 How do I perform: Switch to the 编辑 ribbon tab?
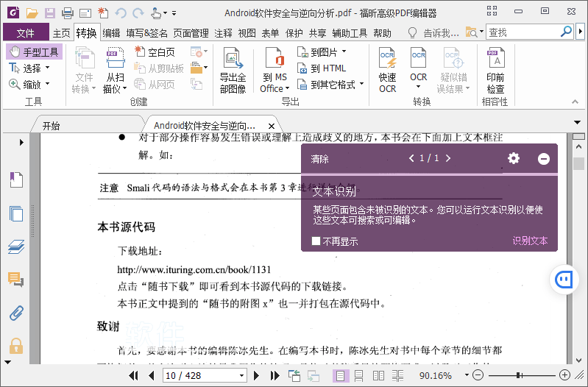pyautogui.click(x=111, y=33)
